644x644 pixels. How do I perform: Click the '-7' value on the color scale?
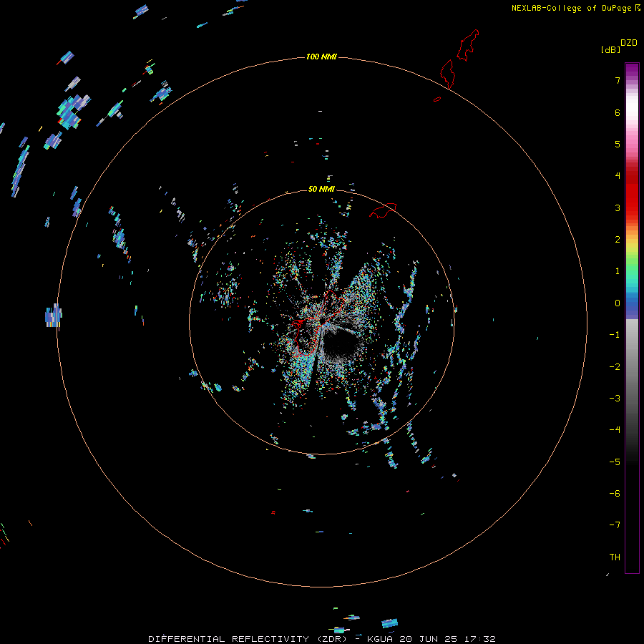click(615, 525)
